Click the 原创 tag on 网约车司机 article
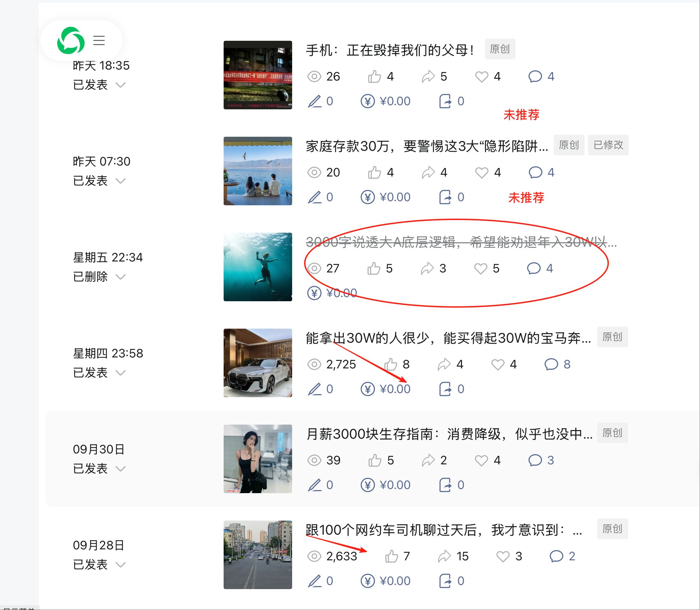700x610 pixels. click(x=612, y=529)
